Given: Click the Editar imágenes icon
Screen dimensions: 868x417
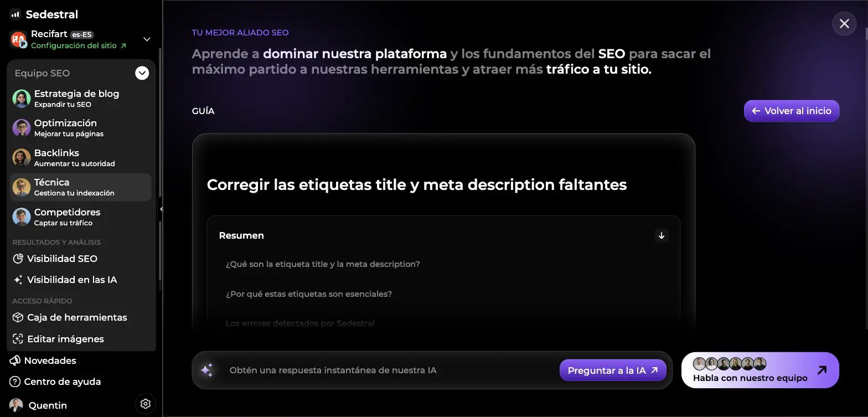Looking at the screenshot, I should pos(18,339).
